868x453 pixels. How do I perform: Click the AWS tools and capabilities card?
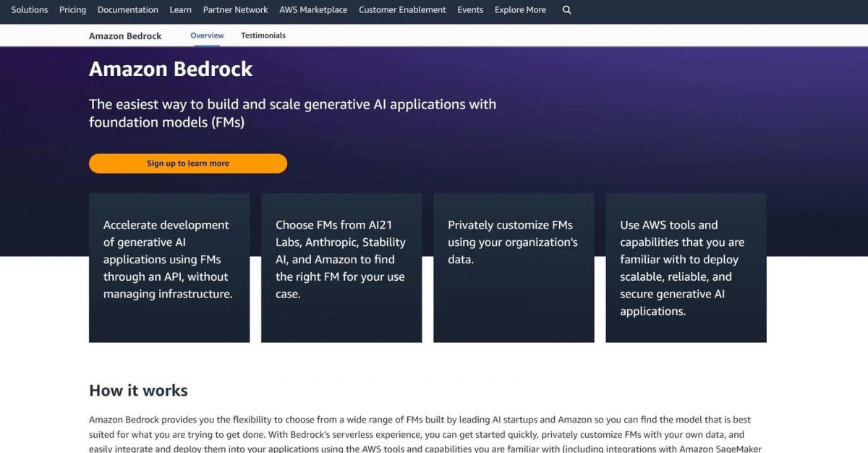686,267
